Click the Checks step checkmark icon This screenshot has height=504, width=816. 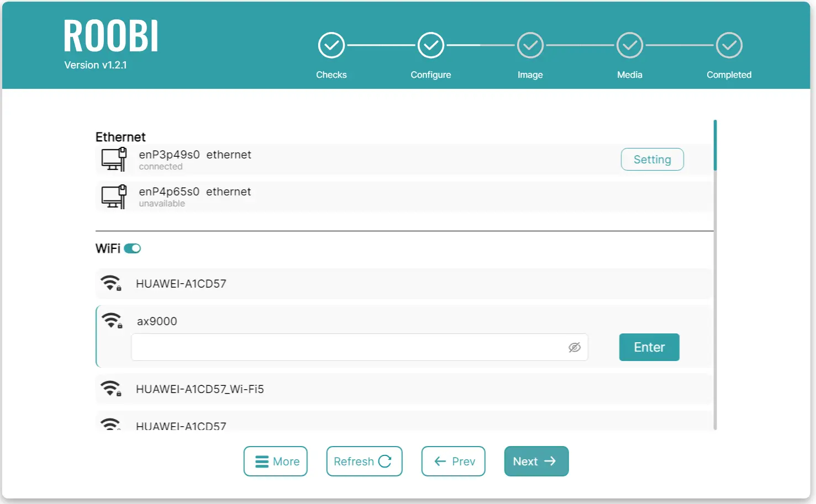coord(331,45)
